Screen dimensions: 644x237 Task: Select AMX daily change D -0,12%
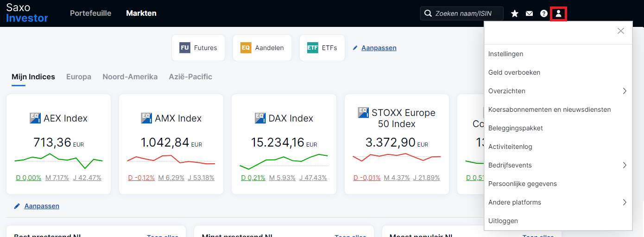tap(141, 178)
